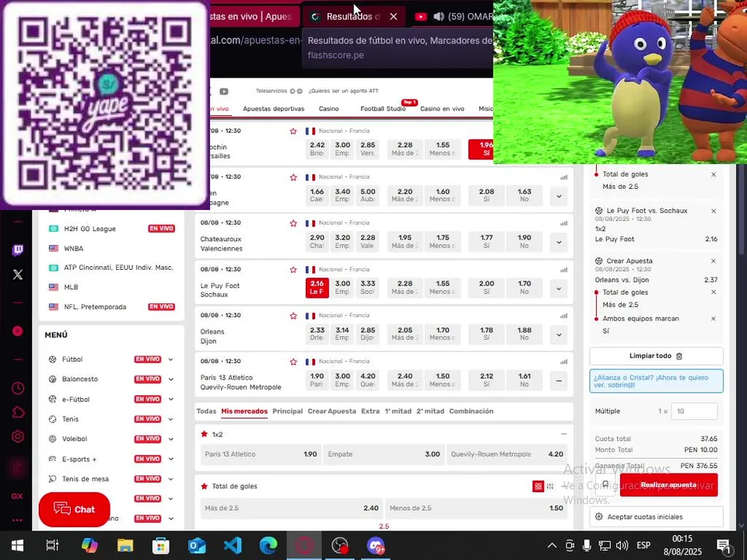Toggle Aceptar cuotas iniciales setting
747x560 pixels.
(x=657, y=516)
